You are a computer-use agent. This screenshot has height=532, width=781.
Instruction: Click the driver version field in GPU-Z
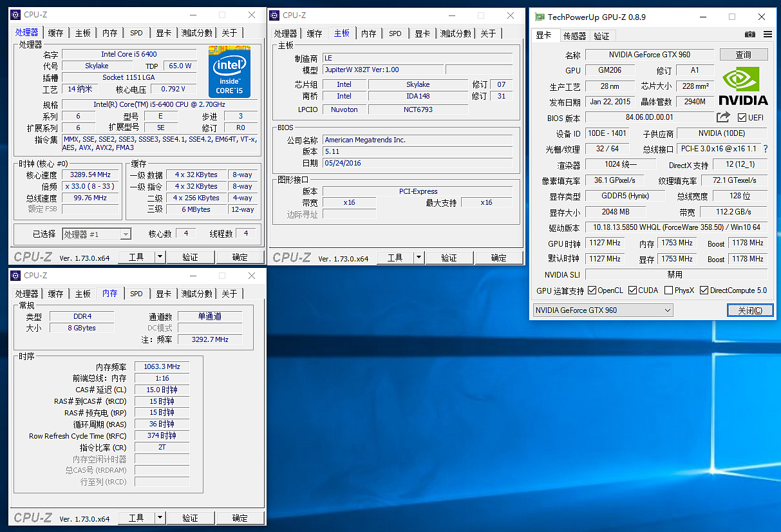(x=676, y=227)
